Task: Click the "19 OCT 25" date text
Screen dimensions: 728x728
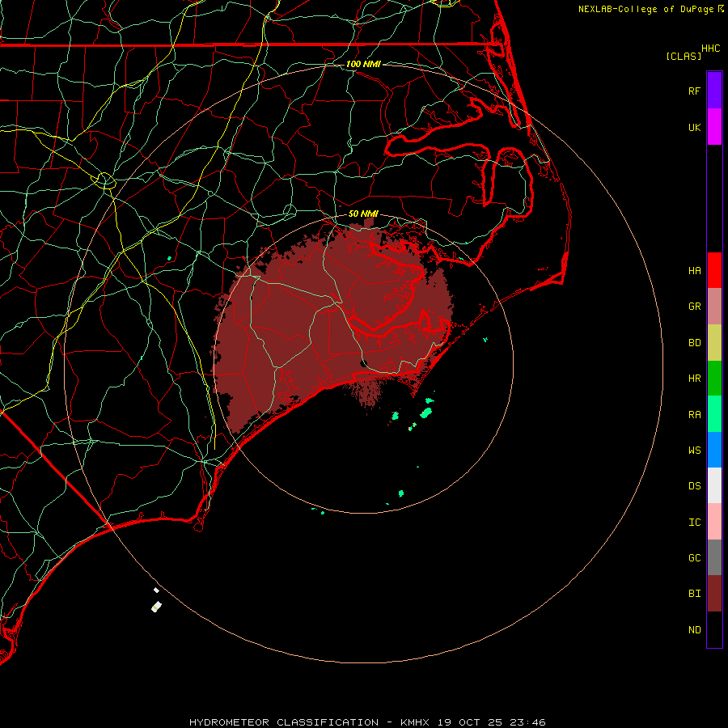Action: 470,722
